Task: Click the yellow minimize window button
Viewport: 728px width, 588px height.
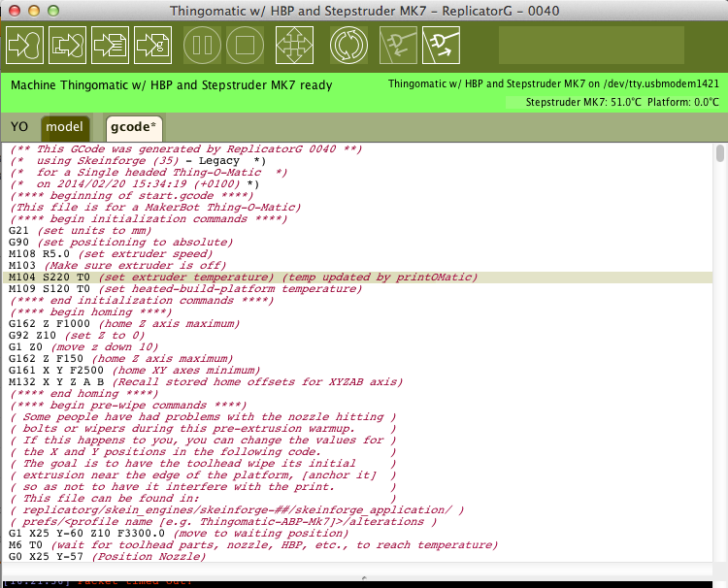Action: (34, 11)
